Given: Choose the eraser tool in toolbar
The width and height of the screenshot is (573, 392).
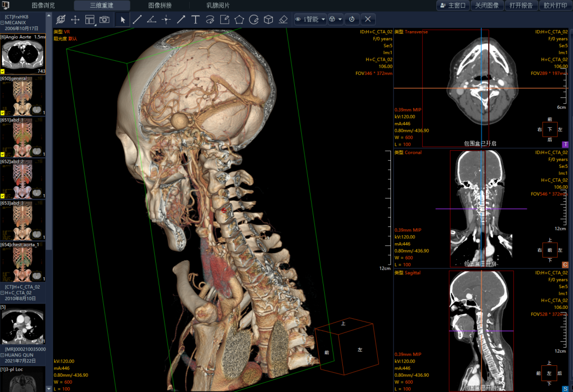Looking at the screenshot, I should click(283, 20).
